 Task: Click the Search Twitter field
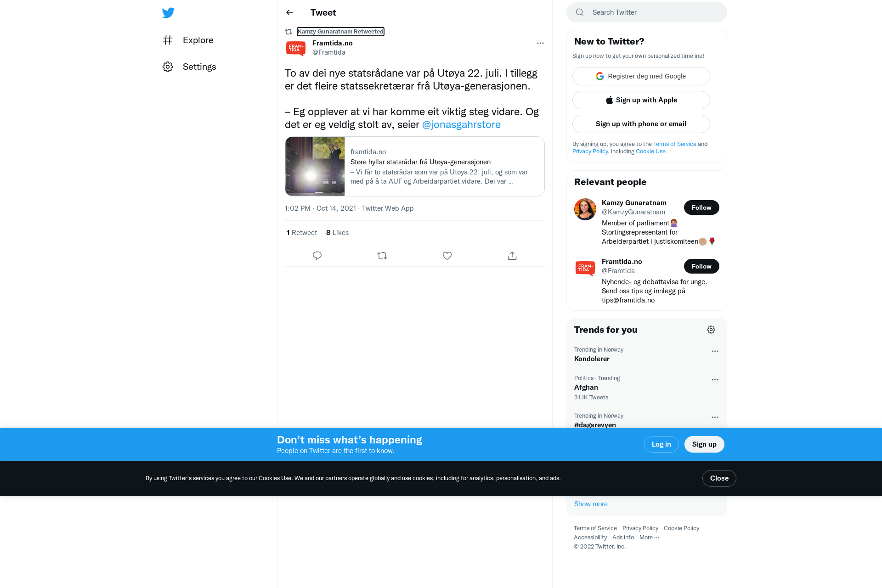click(x=647, y=12)
